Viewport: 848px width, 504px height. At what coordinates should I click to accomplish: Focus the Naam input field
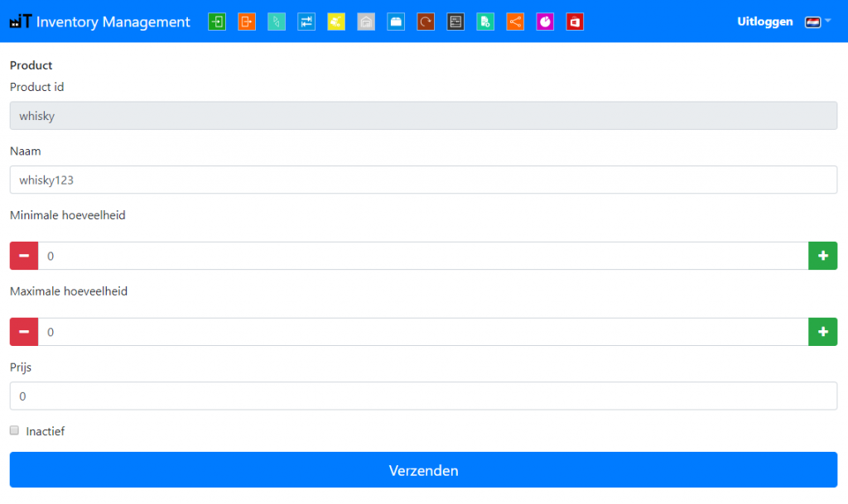click(423, 180)
